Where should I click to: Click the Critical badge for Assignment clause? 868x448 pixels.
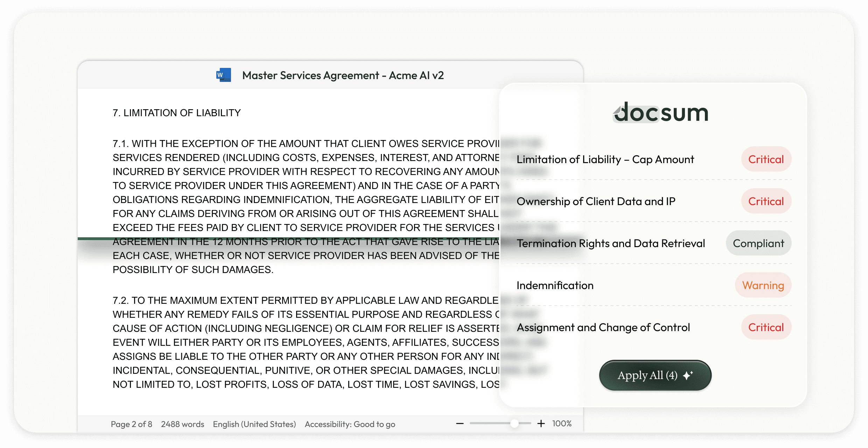766,327
